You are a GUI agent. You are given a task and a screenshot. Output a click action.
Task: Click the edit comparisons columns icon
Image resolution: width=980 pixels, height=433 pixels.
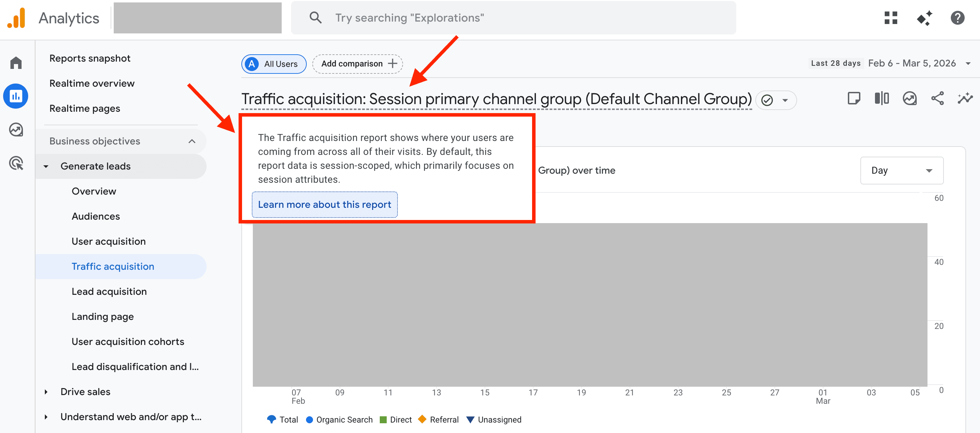coord(882,99)
